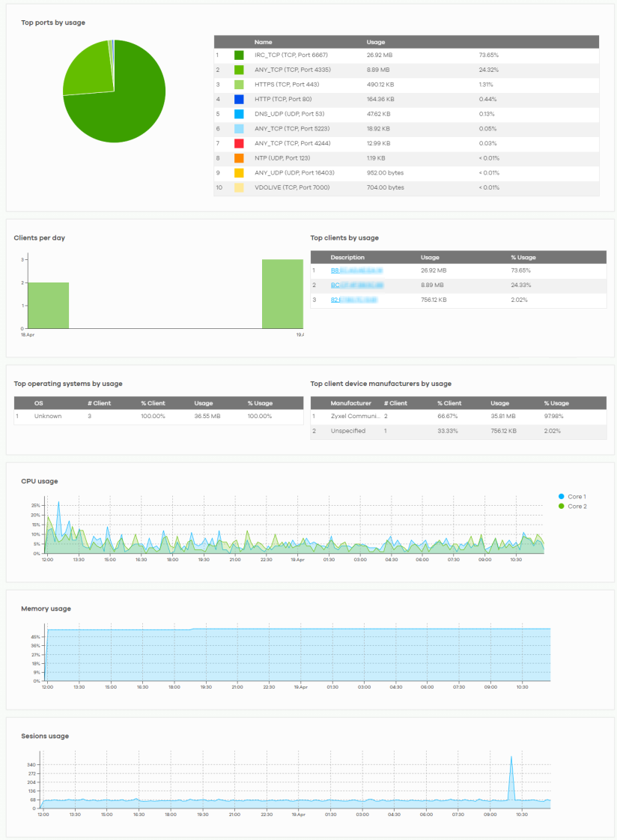Open the third client link starting with 82

(353, 300)
